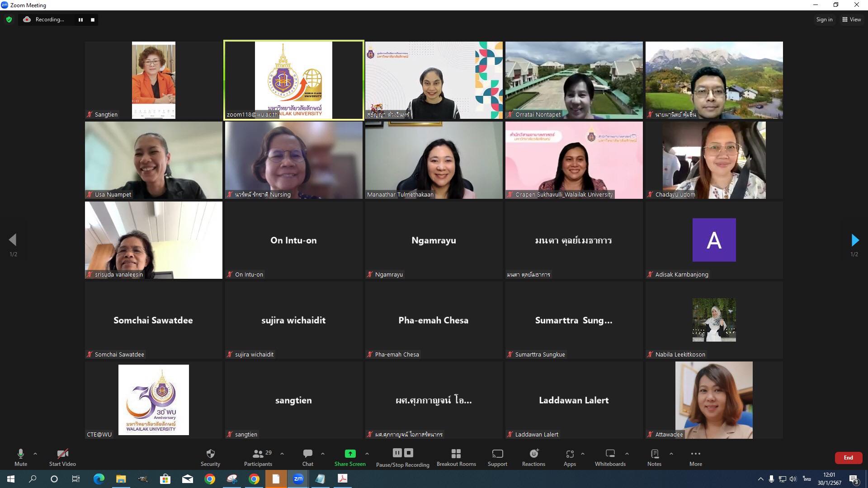Open Breakout Rooms

click(456, 457)
